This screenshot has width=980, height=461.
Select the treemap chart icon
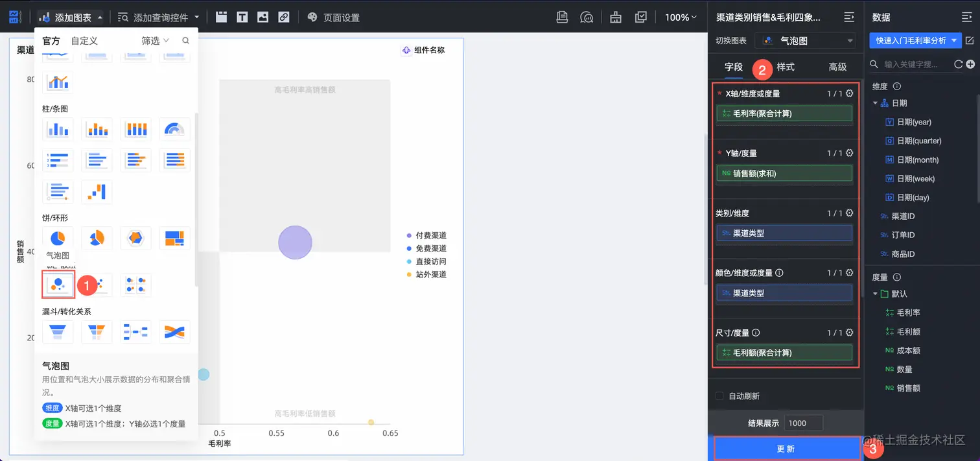tap(174, 238)
